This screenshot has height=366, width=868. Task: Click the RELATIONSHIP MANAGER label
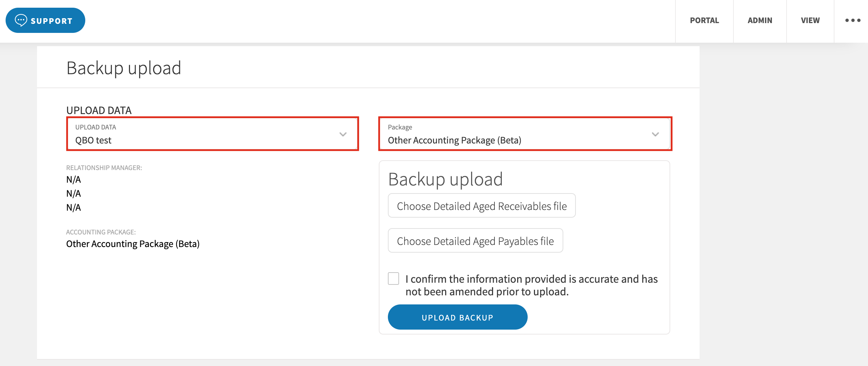104,168
